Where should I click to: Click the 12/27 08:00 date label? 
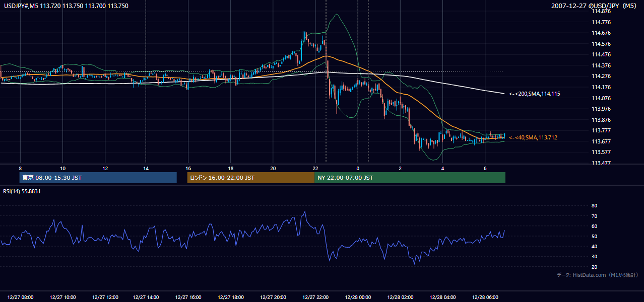point(21,297)
